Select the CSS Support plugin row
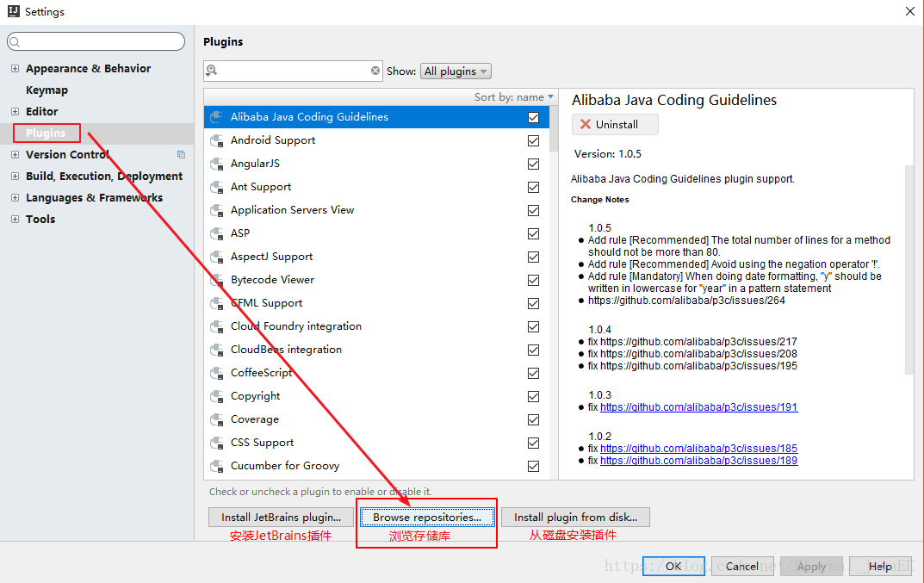The image size is (924, 583). (376, 443)
